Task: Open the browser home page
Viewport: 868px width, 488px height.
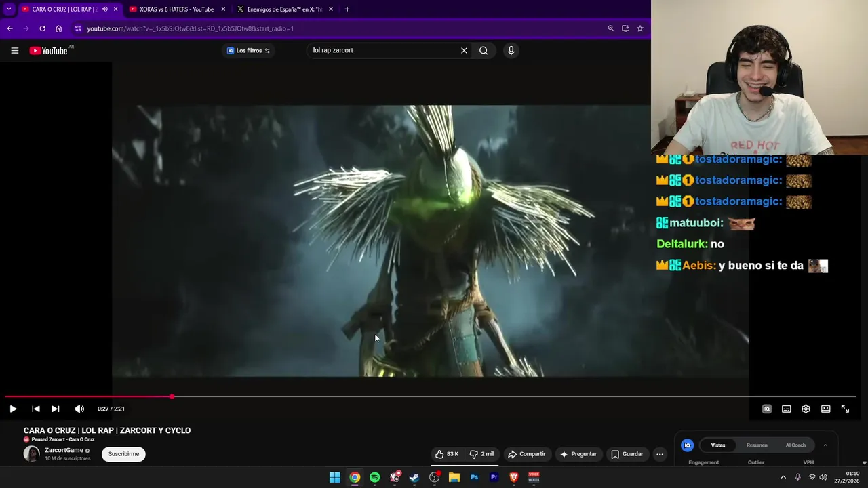Action: [58, 28]
